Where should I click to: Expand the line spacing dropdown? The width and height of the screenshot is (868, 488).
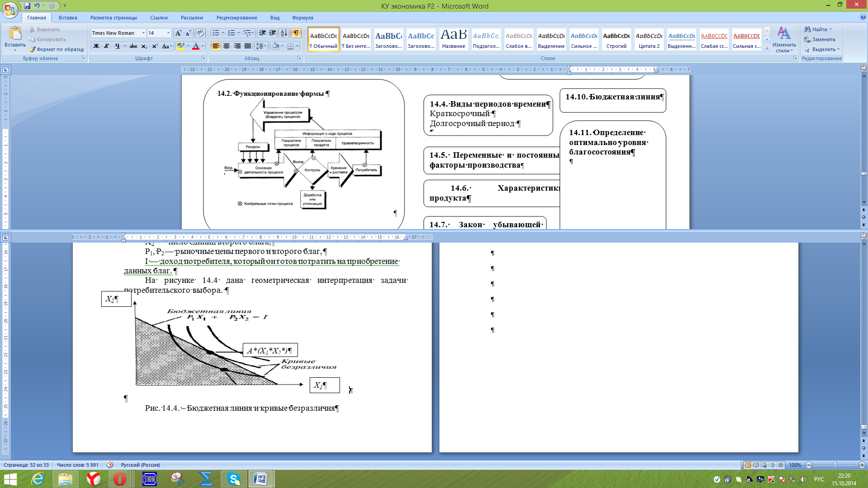pos(265,46)
